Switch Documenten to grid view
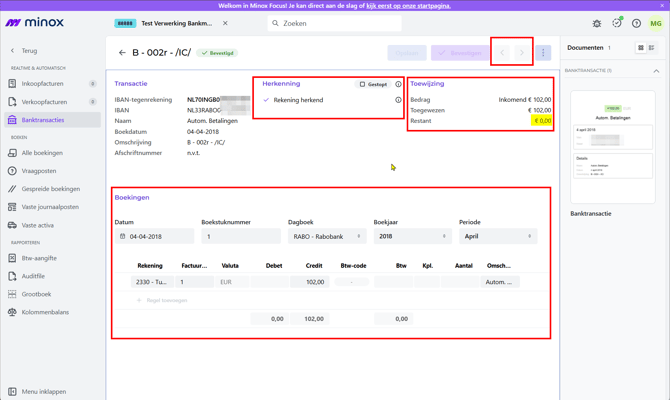 [x=641, y=48]
